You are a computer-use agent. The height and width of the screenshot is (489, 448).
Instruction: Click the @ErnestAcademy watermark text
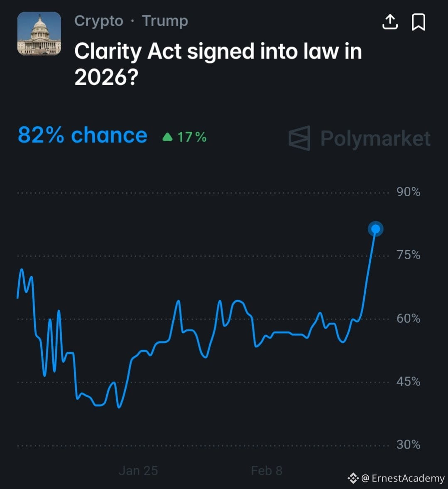(x=403, y=478)
